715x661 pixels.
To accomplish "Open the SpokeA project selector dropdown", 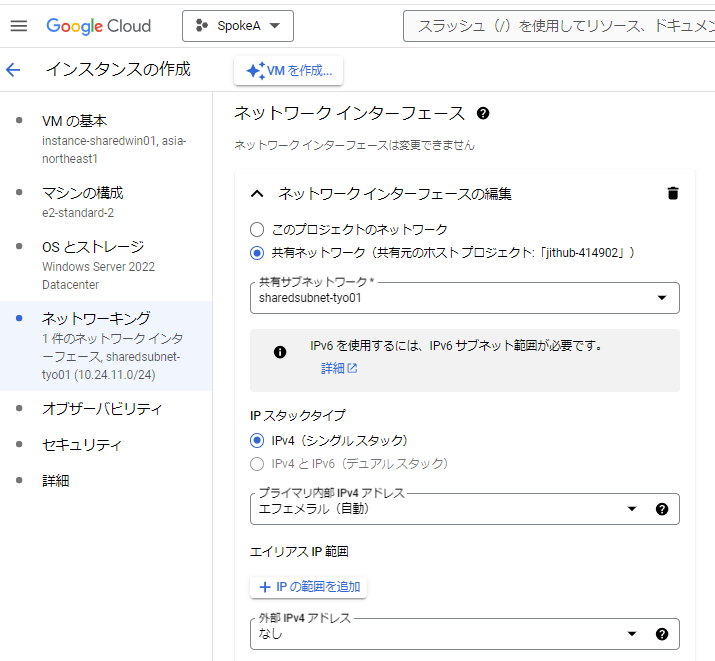I will [238, 26].
